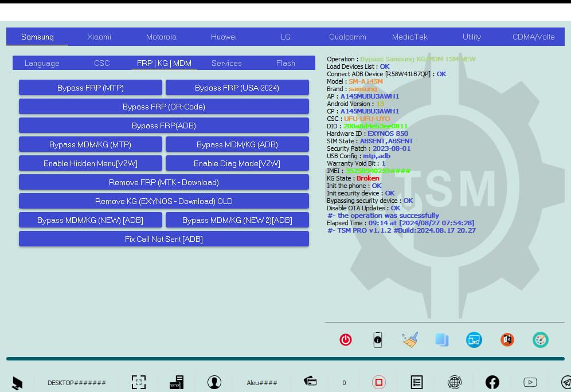Open the Facebook icon

coord(492,382)
